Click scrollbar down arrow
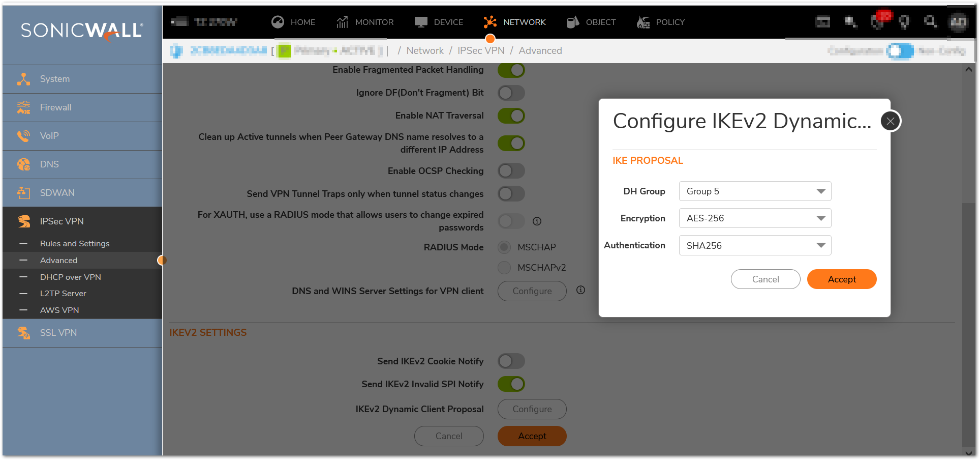Viewport: 980px width, 460px height. 968,452
